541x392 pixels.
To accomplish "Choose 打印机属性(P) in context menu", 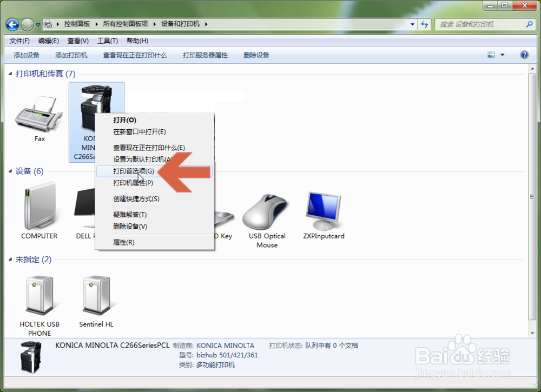I will (x=155, y=183).
